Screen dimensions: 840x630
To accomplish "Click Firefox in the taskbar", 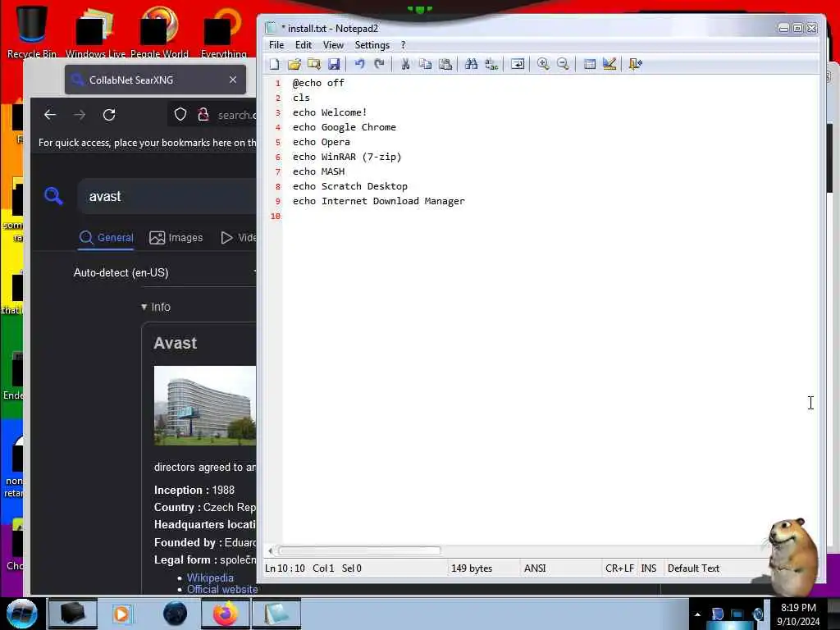I will click(226, 614).
